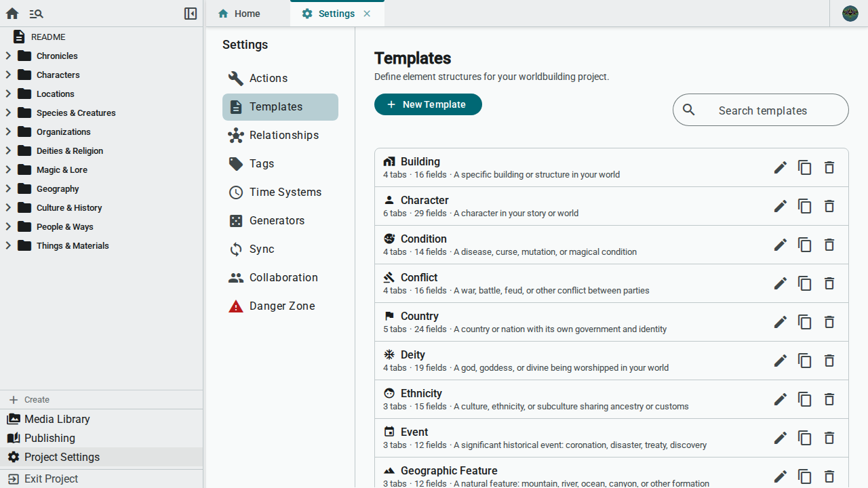Close the Settings tab

(367, 14)
